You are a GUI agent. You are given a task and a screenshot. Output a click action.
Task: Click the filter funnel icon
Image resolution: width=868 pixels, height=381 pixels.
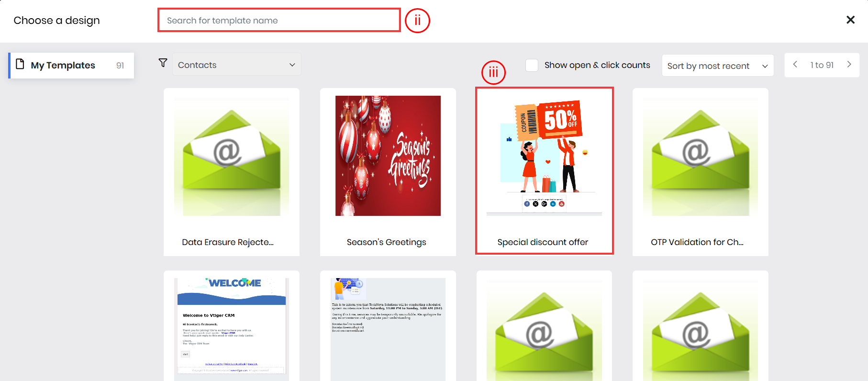(x=163, y=63)
